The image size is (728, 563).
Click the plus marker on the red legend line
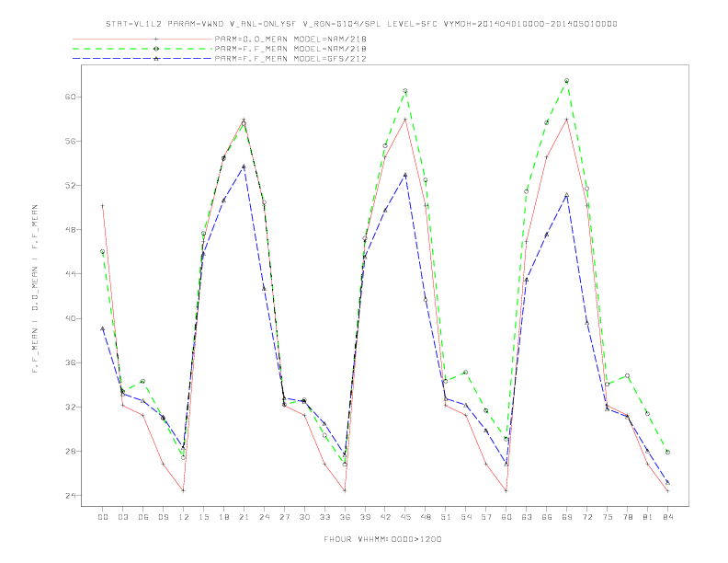pos(156,39)
